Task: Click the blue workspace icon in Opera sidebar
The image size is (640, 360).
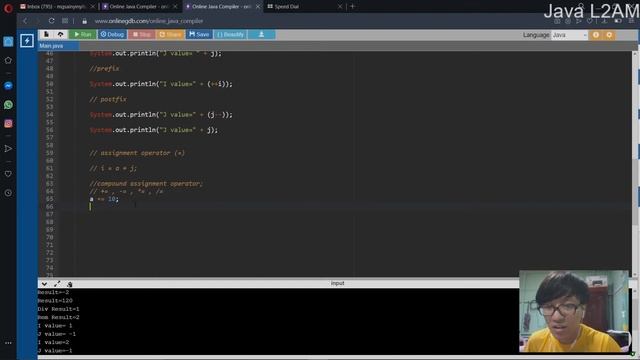Action: (8, 41)
